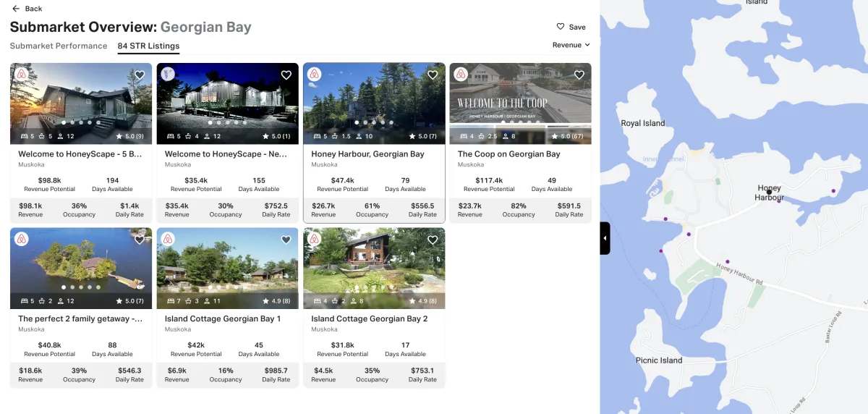Click star rating 4.9 (8) on Island Cottage 1
The width and height of the screenshot is (868, 414).
point(276,301)
